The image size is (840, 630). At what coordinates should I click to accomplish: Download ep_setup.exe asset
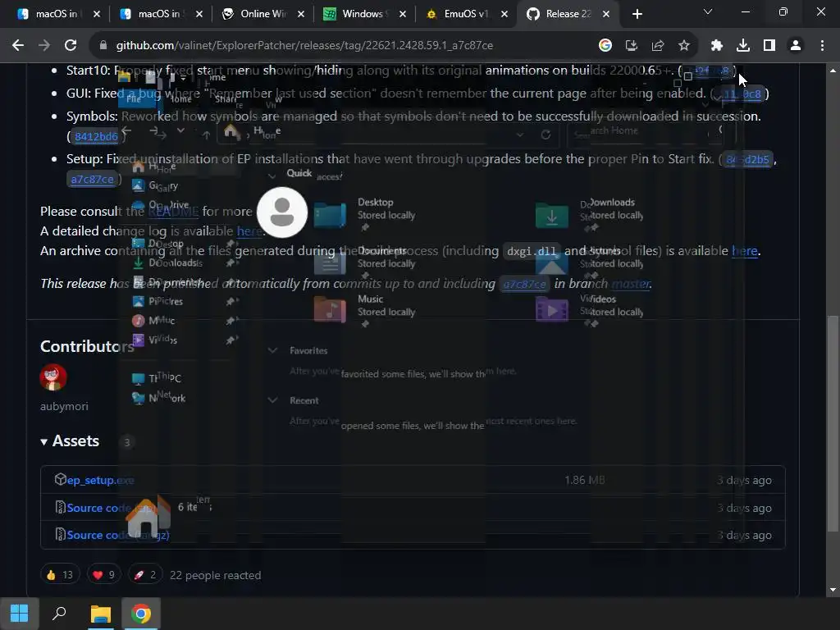[x=100, y=480]
